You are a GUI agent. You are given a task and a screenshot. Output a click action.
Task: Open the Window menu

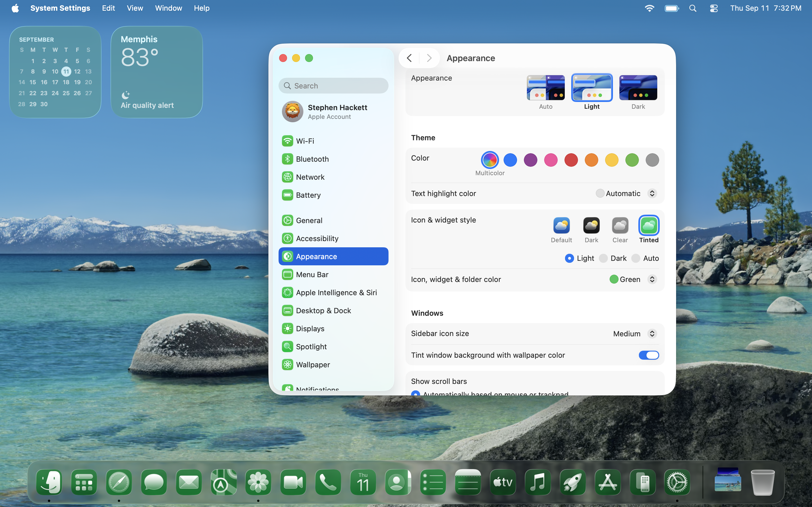point(168,8)
